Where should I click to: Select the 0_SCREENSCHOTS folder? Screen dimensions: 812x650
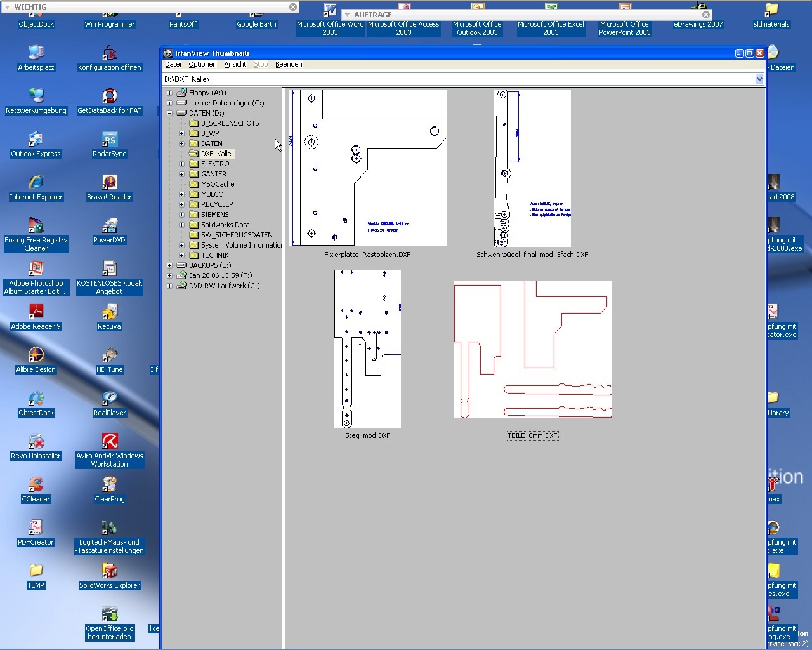tap(230, 123)
